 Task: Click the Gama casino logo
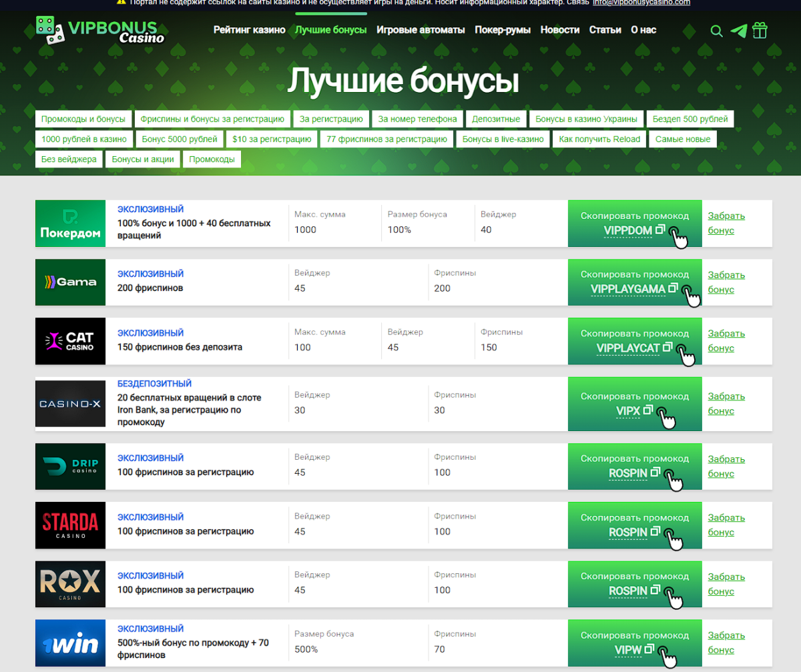click(70, 282)
